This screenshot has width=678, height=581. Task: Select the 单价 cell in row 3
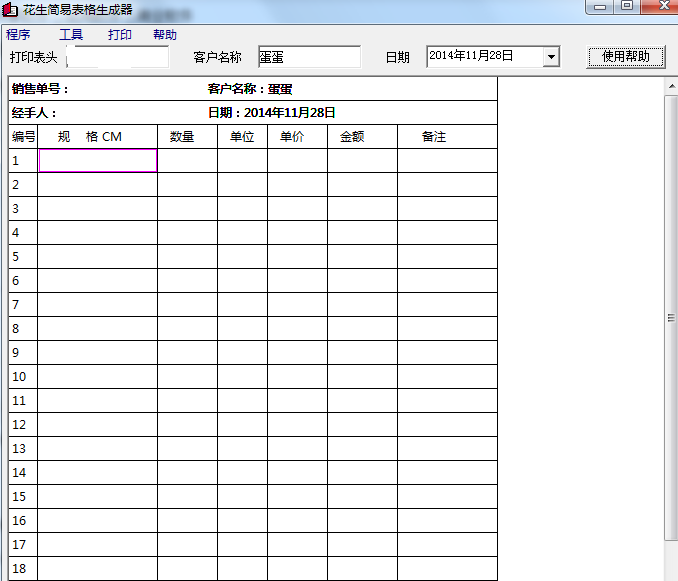click(x=297, y=208)
